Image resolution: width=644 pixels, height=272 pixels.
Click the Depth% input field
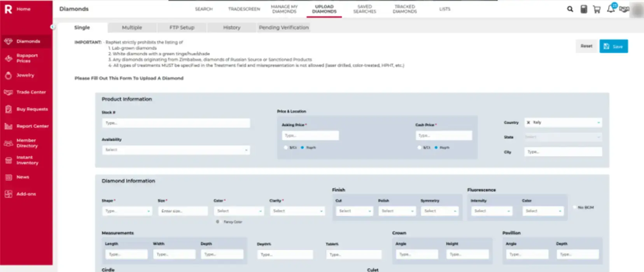[285, 255]
